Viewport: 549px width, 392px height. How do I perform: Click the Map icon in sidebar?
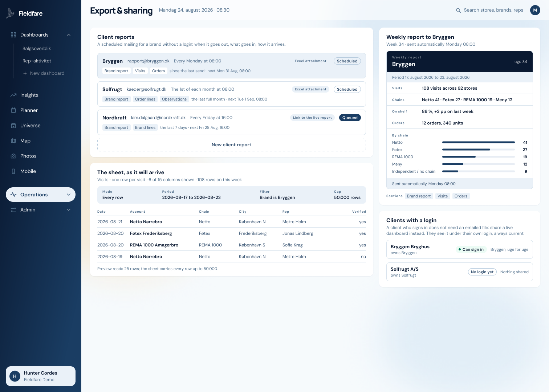(13, 141)
